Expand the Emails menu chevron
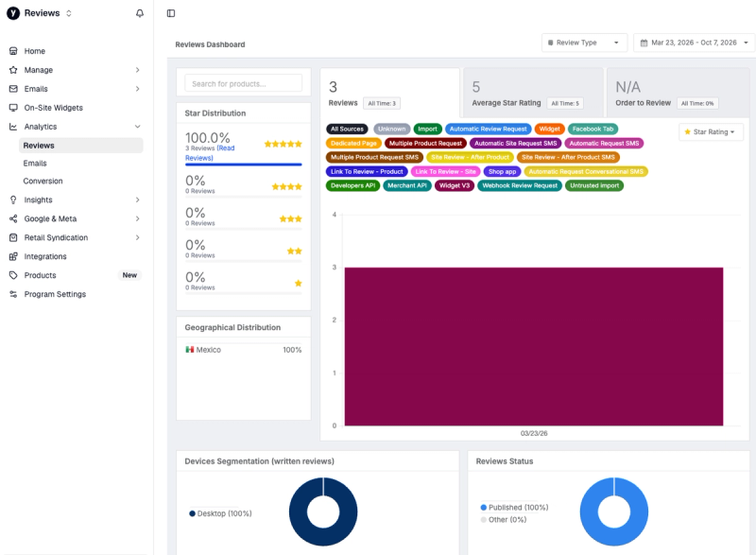Viewport: 756px width, 555px height. pyautogui.click(x=137, y=89)
